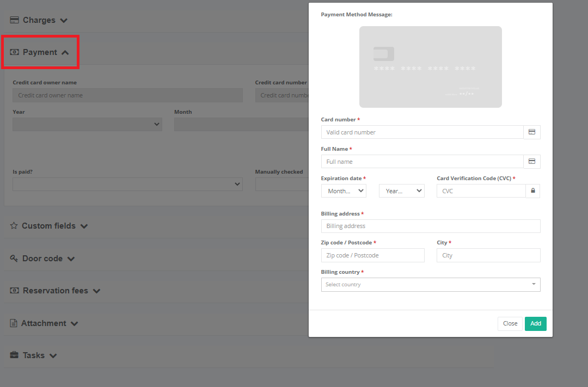Expand the Door code chevron

pyautogui.click(x=71, y=259)
